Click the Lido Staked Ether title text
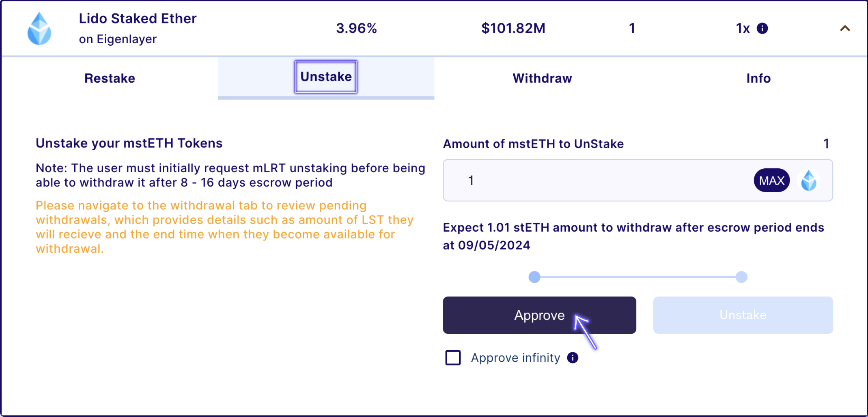 click(x=138, y=19)
